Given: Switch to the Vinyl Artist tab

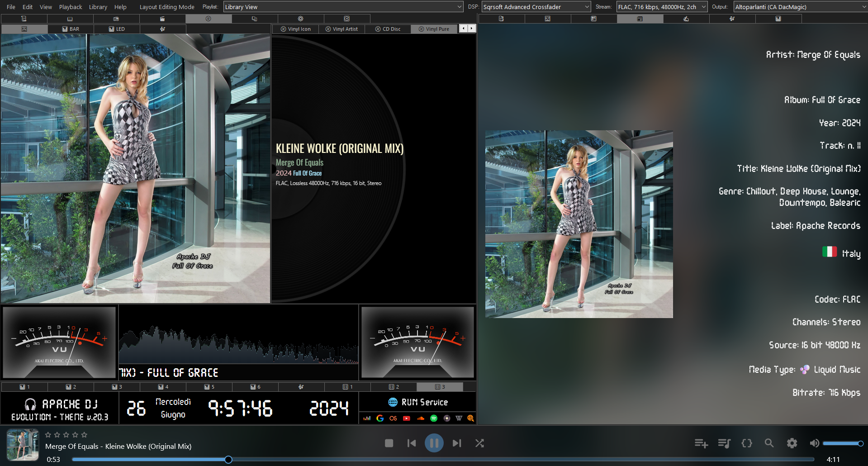Looking at the screenshot, I should [342, 29].
